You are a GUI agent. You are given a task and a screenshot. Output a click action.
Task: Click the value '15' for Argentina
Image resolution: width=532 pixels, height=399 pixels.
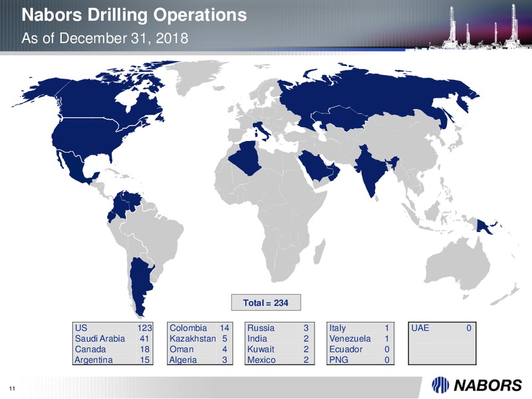(144, 360)
